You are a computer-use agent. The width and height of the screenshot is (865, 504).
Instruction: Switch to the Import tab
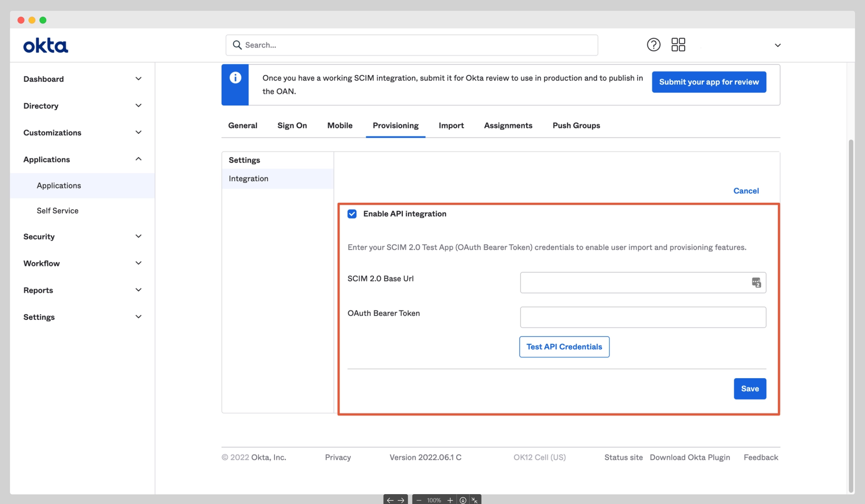click(x=451, y=126)
